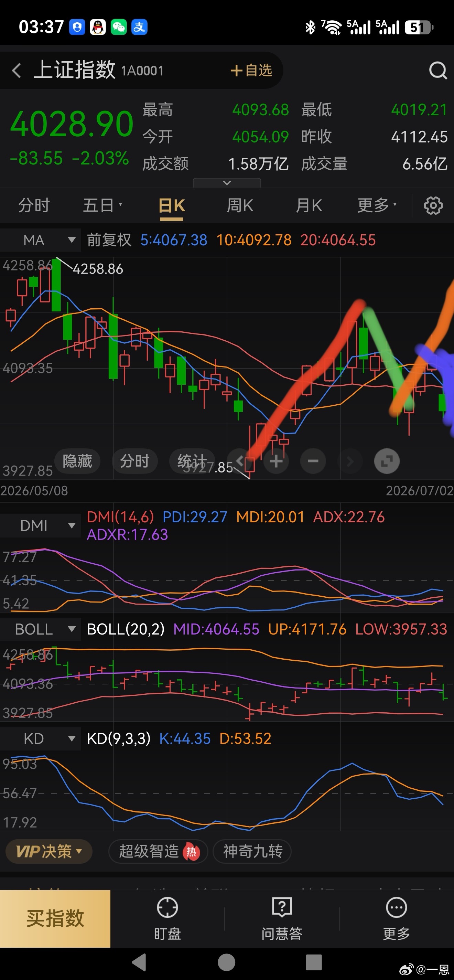Tap the 买指数 button
The width and height of the screenshot is (454, 980).
coord(55,918)
